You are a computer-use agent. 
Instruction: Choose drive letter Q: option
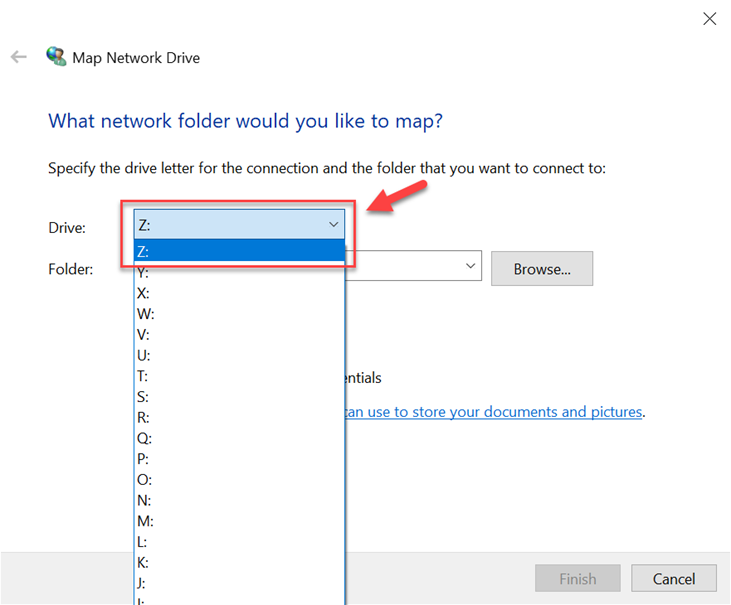click(x=238, y=438)
